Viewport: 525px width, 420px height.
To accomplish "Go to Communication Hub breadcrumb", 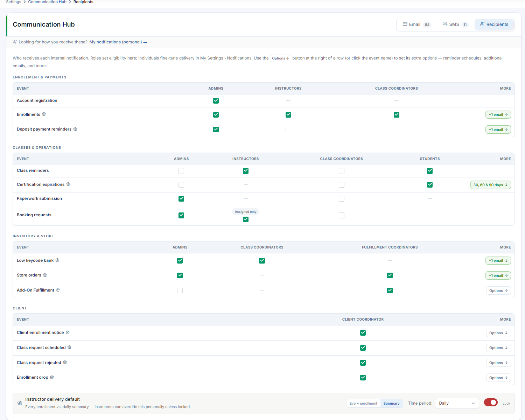I will pyautogui.click(x=47, y=2).
